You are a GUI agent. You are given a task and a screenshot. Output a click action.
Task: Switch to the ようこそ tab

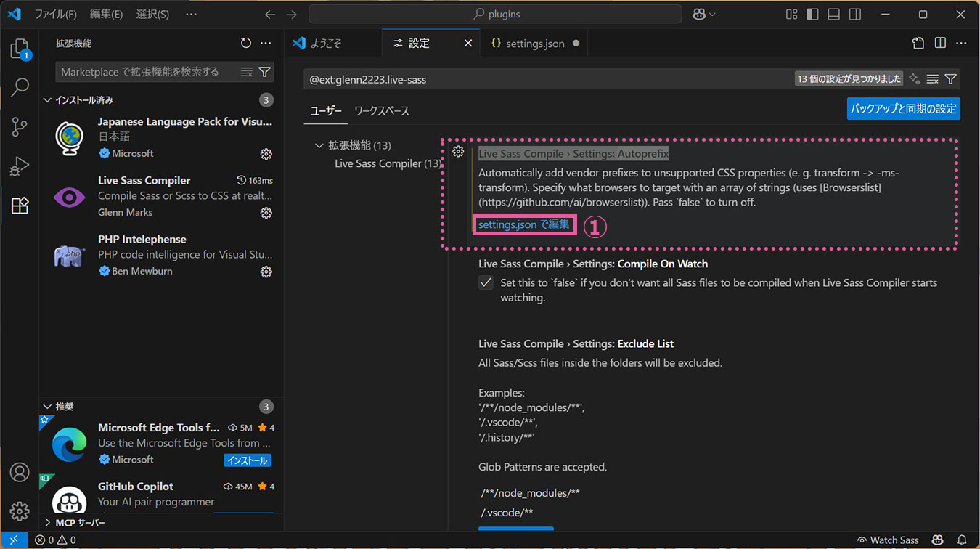click(x=332, y=44)
